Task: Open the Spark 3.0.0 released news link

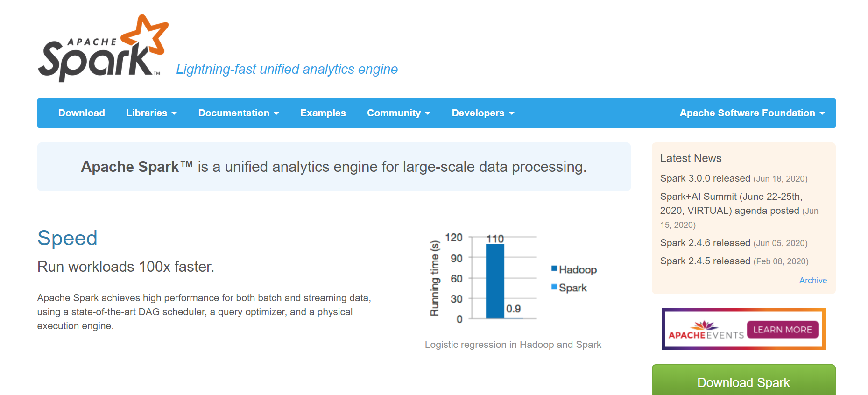Action: [x=705, y=178]
